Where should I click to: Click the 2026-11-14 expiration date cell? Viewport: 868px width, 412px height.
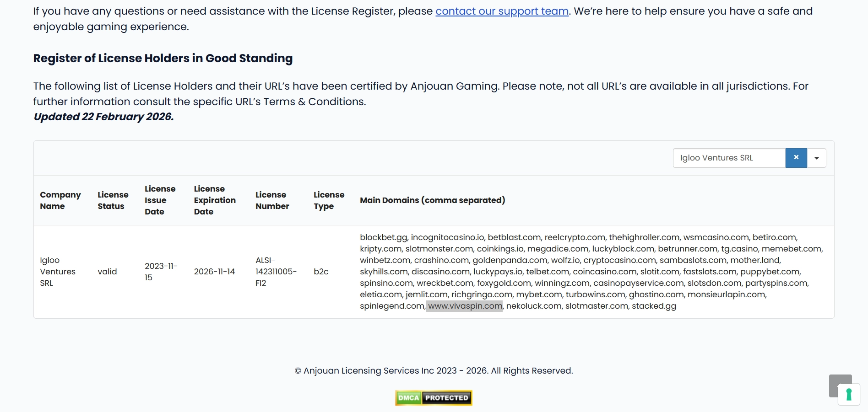(x=214, y=272)
